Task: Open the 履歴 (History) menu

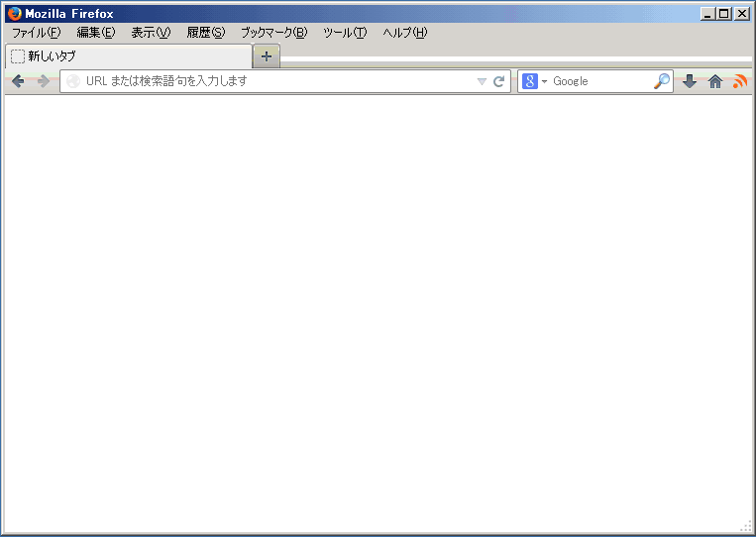Action: tap(205, 33)
